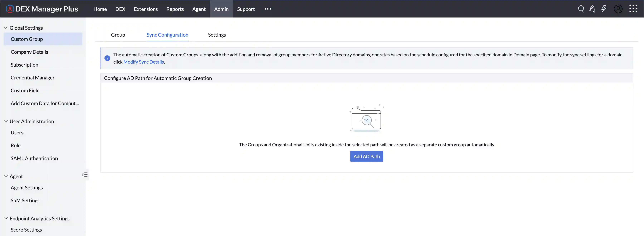This screenshot has height=236, width=644.
Task: Select SAML Authentication in the sidebar
Action: click(34, 158)
